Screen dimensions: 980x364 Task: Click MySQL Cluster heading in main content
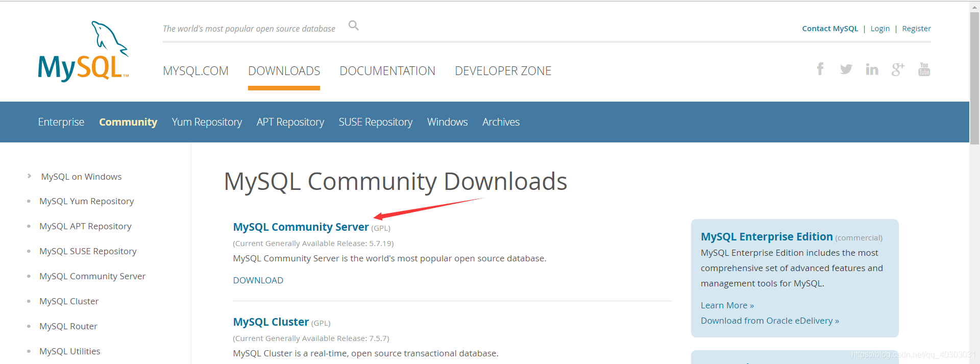click(x=271, y=322)
